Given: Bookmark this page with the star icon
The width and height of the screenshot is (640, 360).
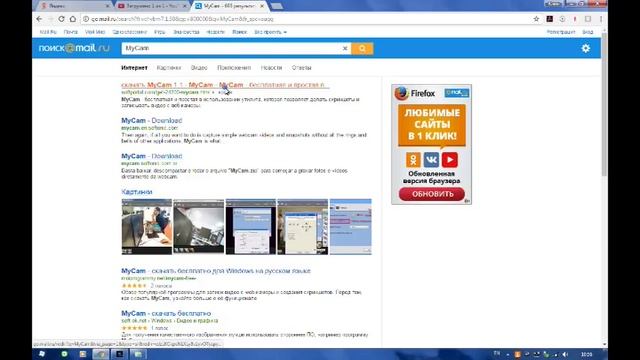Looking at the screenshot, I should [536, 19].
